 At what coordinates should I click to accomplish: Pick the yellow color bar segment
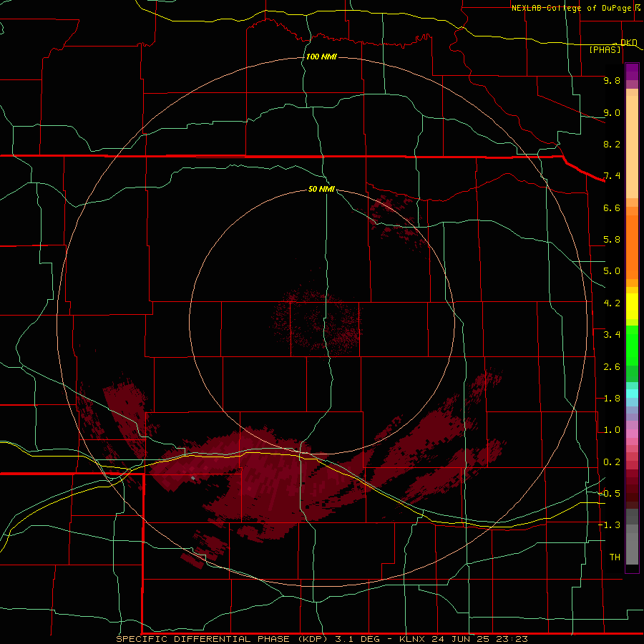[x=632, y=306]
